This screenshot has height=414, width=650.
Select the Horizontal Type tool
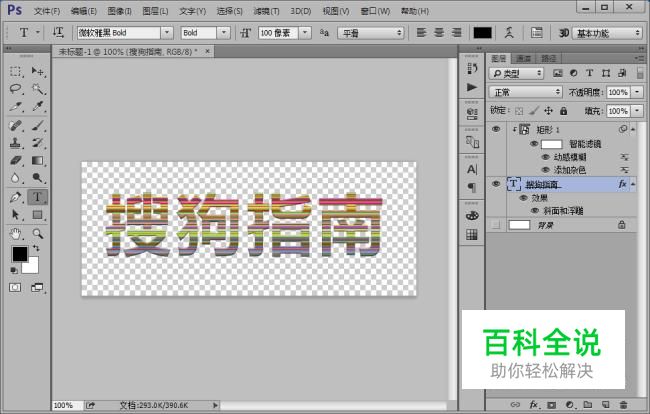(38, 197)
